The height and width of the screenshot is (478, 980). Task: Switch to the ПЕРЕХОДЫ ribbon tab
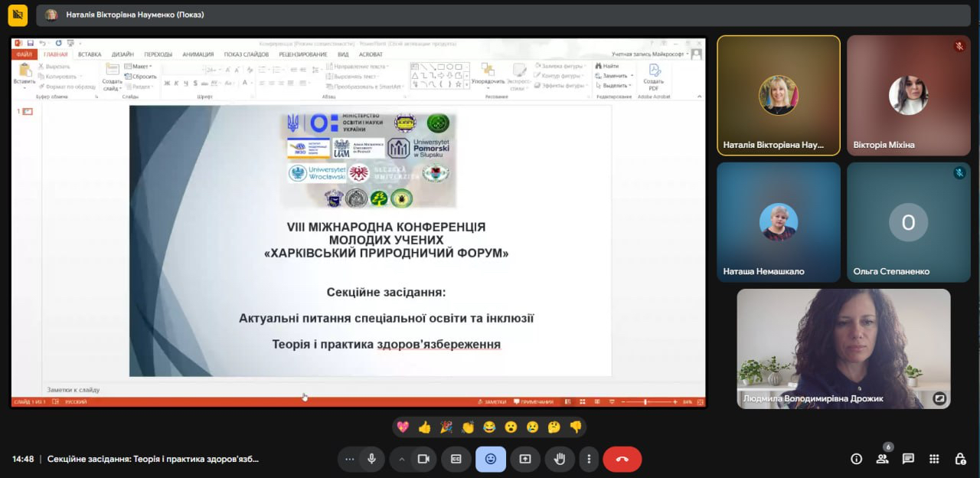[158, 54]
